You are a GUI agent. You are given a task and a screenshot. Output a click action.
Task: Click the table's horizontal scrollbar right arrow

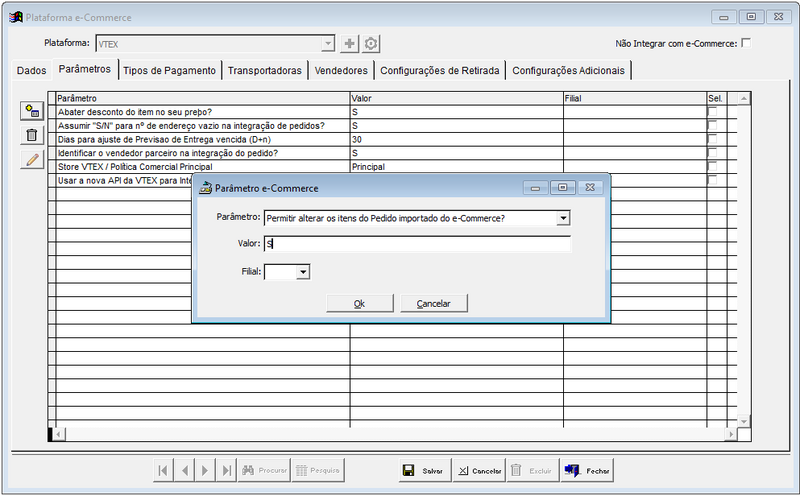pos(732,434)
